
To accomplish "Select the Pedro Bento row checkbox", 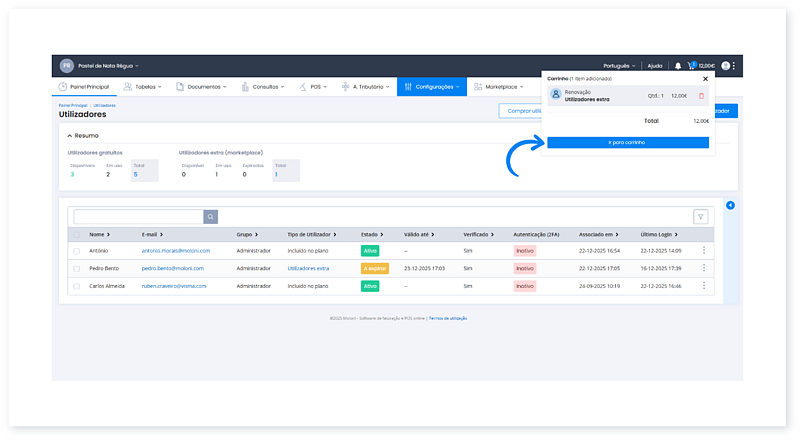I will click(x=77, y=269).
